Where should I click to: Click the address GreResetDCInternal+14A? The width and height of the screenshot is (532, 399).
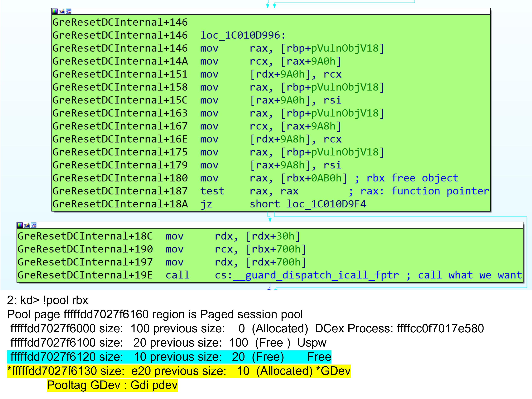pos(120,61)
